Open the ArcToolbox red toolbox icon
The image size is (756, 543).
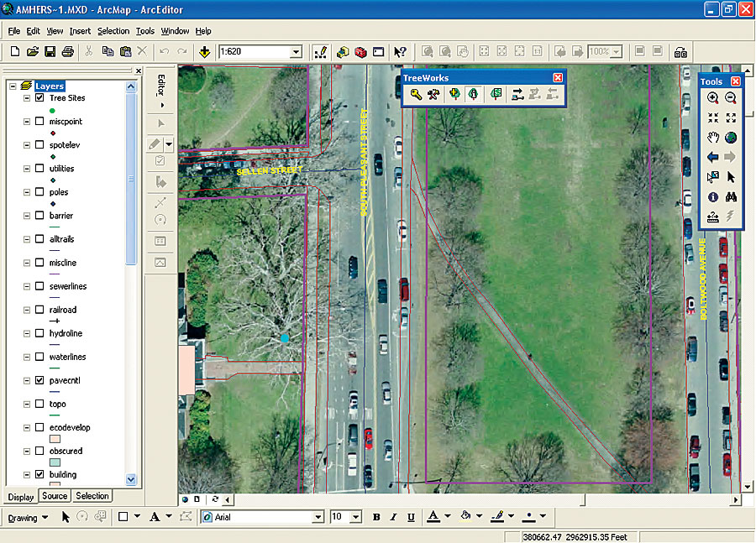click(360, 52)
